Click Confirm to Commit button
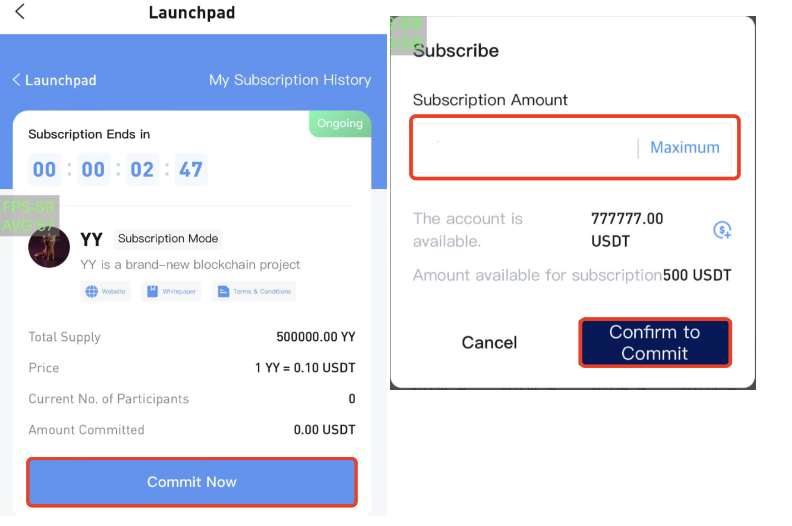Screen dimensions: 792x526 655,343
